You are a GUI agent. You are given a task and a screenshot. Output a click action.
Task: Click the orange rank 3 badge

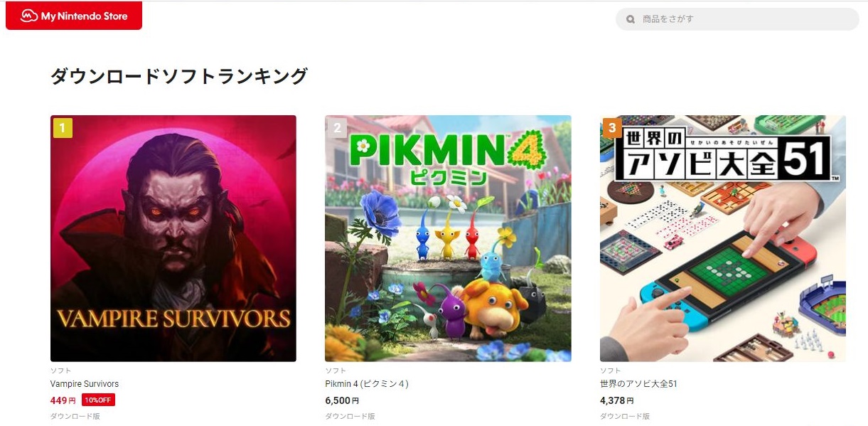pyautogui.click(x=612, y=128)
